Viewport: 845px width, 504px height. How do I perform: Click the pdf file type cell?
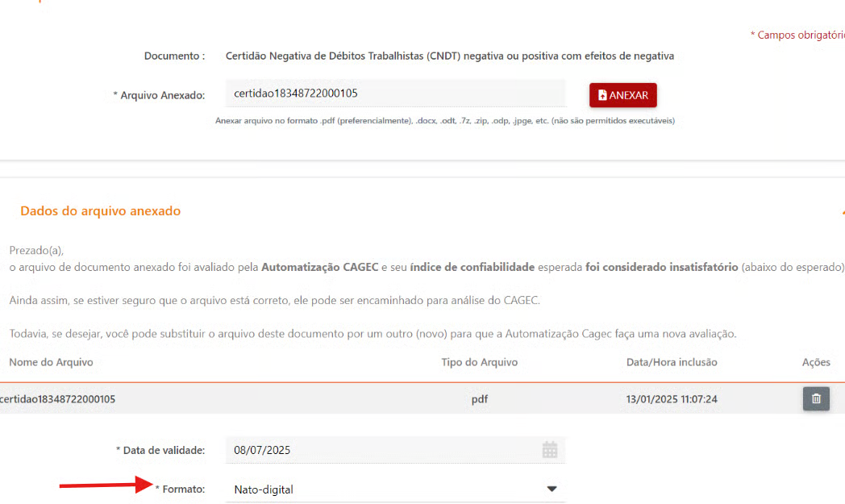point(480,398)
